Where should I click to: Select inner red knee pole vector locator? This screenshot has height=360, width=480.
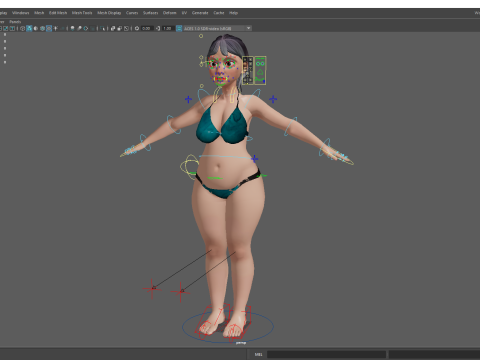click(x=181, y=292)
